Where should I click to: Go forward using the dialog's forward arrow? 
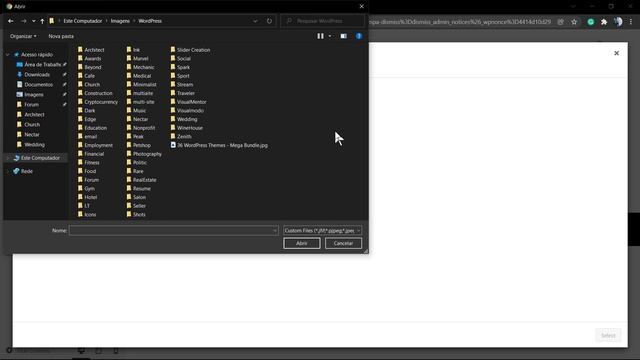coord(23,21)
